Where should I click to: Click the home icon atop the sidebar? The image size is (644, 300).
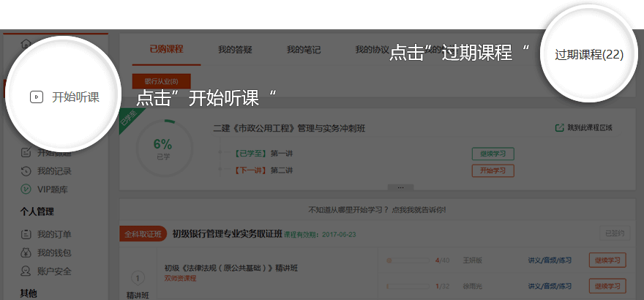[x=26, y=43]
